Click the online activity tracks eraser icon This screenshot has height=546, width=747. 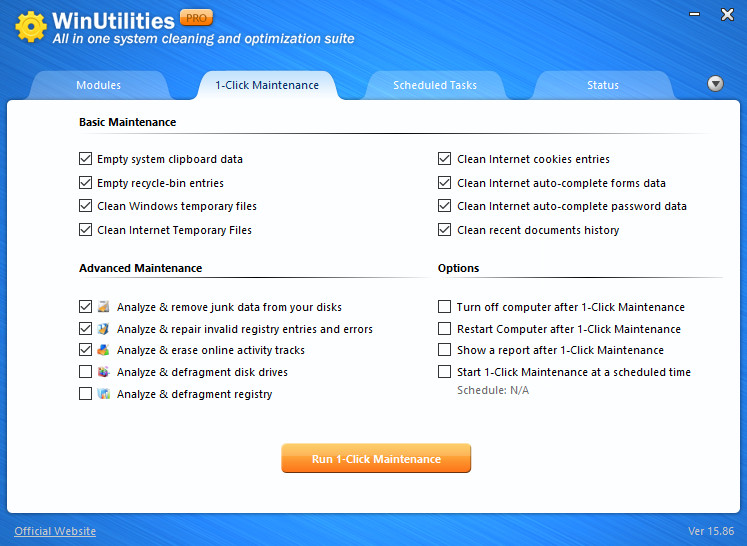(x=103, y=350)
